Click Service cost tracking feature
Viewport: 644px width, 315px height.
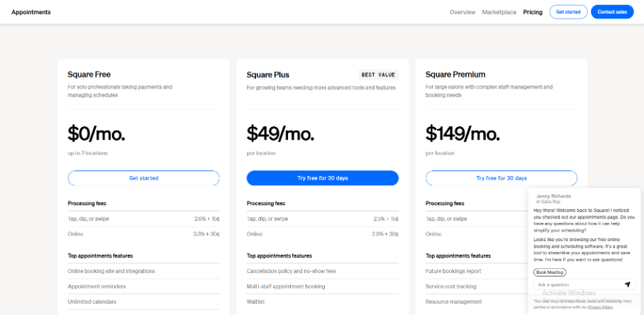pyautogui.click(x=451, y=286)
